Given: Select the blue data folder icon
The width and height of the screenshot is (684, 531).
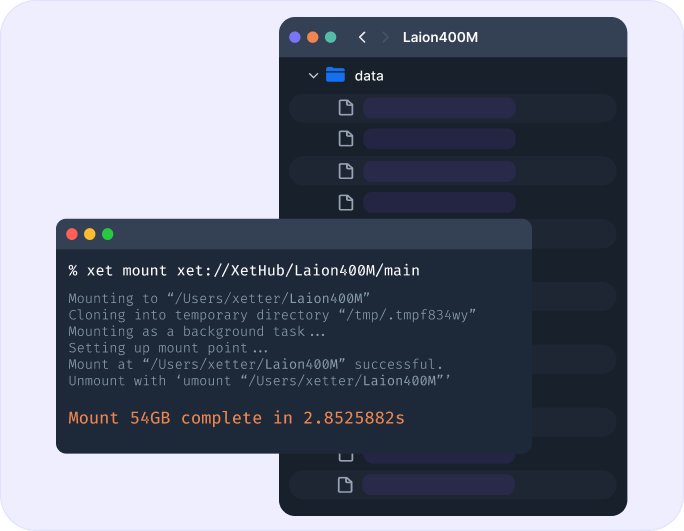Looking at the screenshot, I should coord(335,75).
